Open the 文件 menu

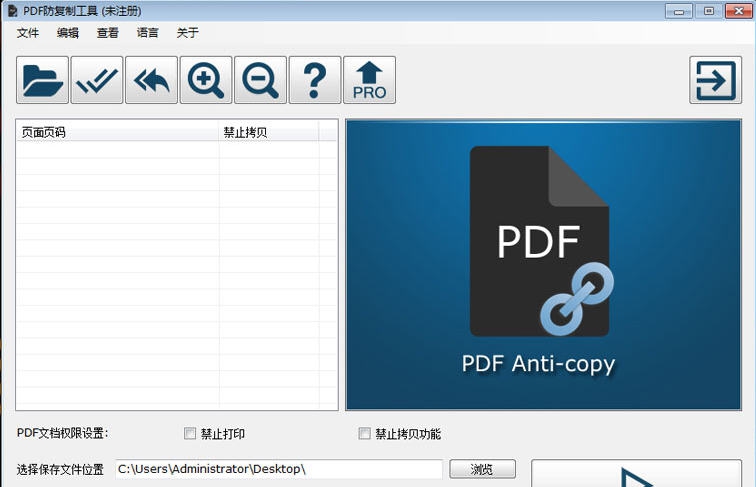click(27, 33)
